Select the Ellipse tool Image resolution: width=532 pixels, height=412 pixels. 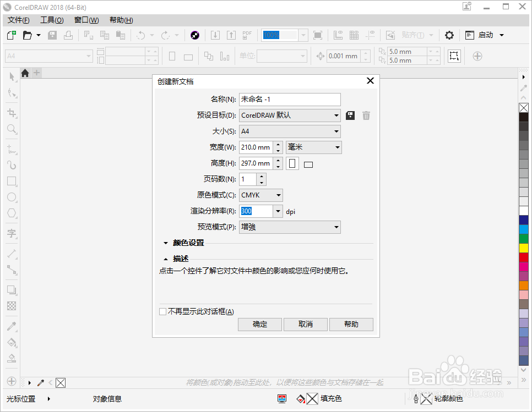pyautogui.click(x=12, y=197)
